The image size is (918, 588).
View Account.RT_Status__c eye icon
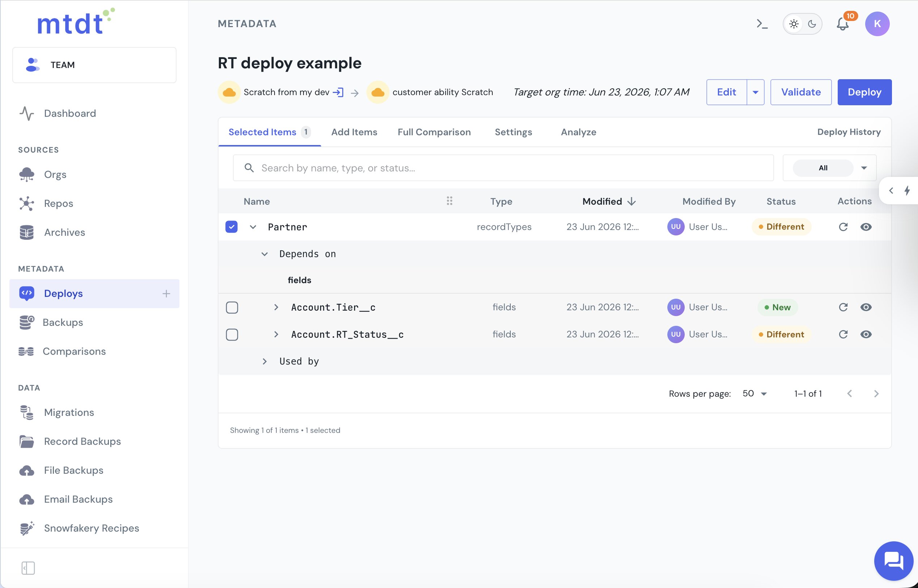click(x=866, y=335)
